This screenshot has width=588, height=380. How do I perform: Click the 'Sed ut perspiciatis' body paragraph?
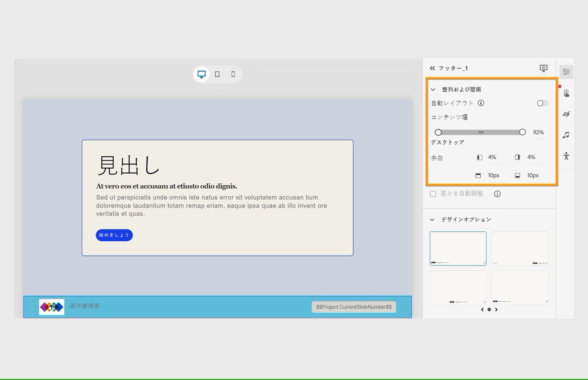click(212, 206)
